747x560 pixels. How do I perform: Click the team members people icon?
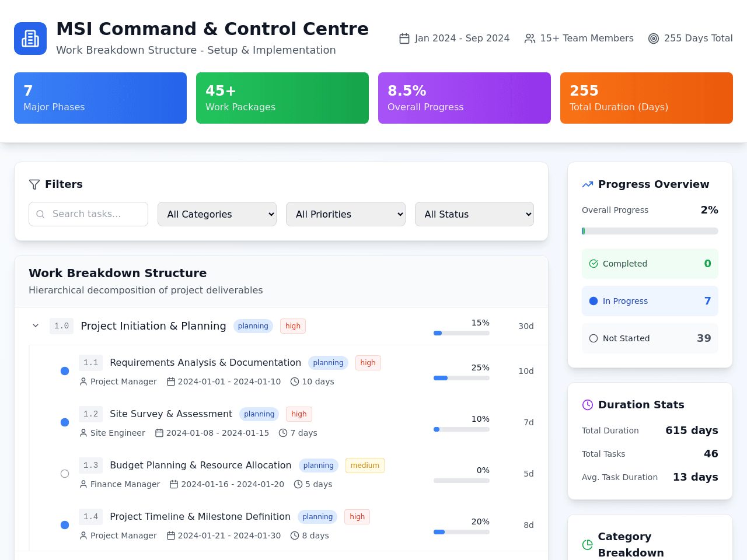tap(530, 38)
